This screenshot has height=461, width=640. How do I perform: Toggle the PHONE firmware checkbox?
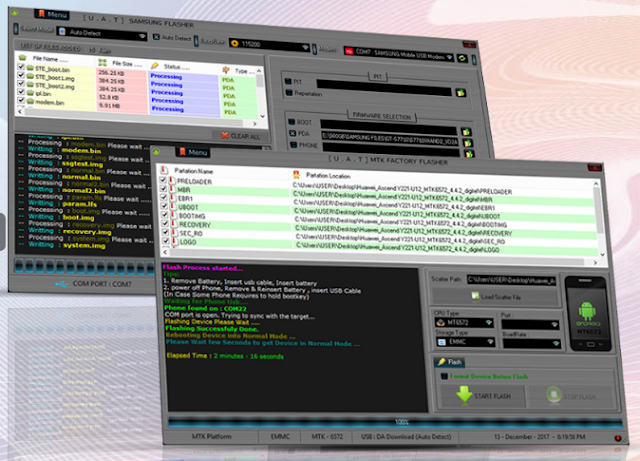pos(293,145)
